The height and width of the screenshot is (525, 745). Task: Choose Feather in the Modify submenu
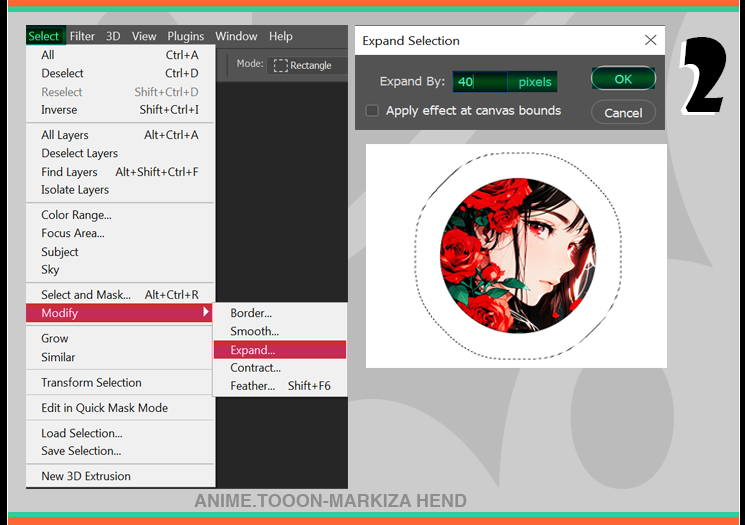coord(280,386)
